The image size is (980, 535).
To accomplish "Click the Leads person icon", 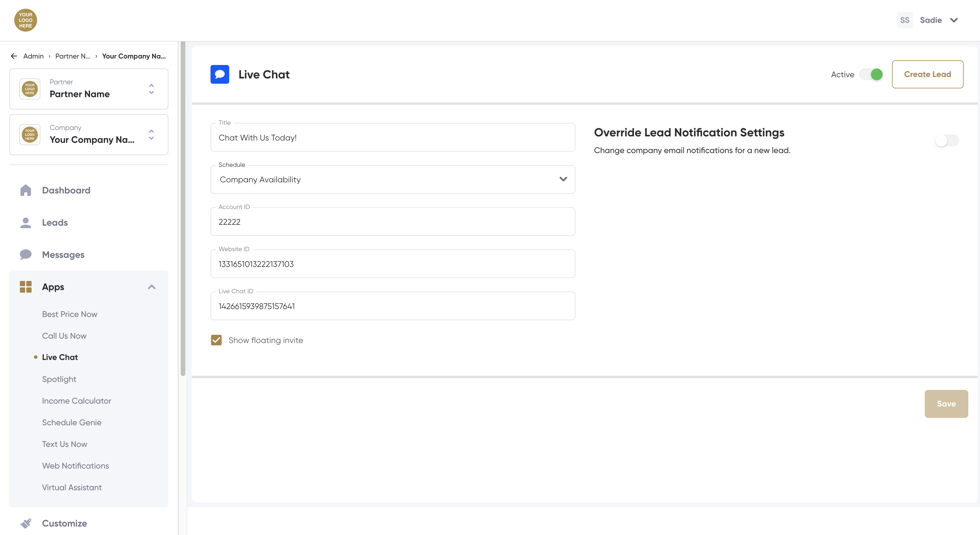I will pyautogui.click(x=25, y=222).
